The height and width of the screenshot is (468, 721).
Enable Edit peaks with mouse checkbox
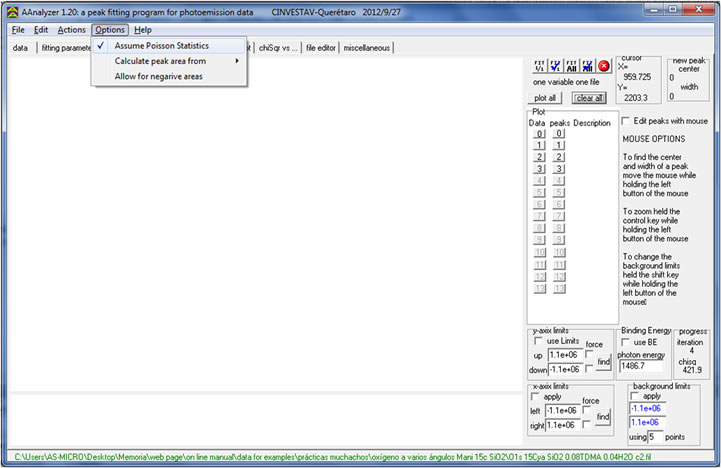[x=627, y=121]
